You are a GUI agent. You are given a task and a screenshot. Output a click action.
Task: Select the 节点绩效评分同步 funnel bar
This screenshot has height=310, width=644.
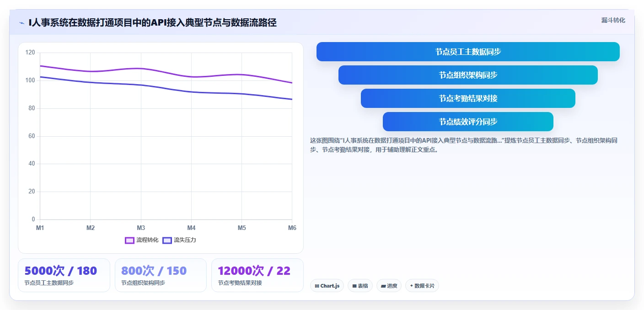click(468, 122)
